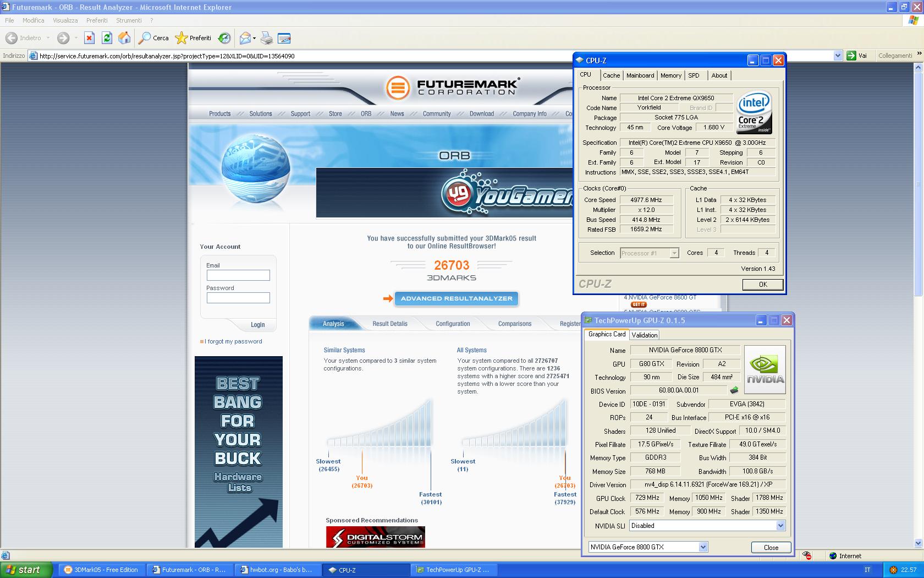This screenshot has width=924, height=578.
Task: Click the Download nav link
Action: [x=481, y=114]
